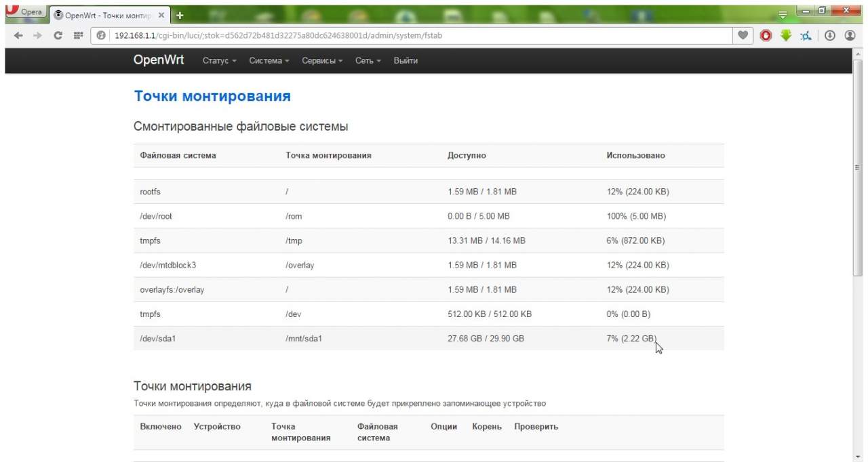Image resolution: width=868 pixels, height=462 pixels.
Task: Expand the Сеть dropdown menu
Action: (368, 61)
